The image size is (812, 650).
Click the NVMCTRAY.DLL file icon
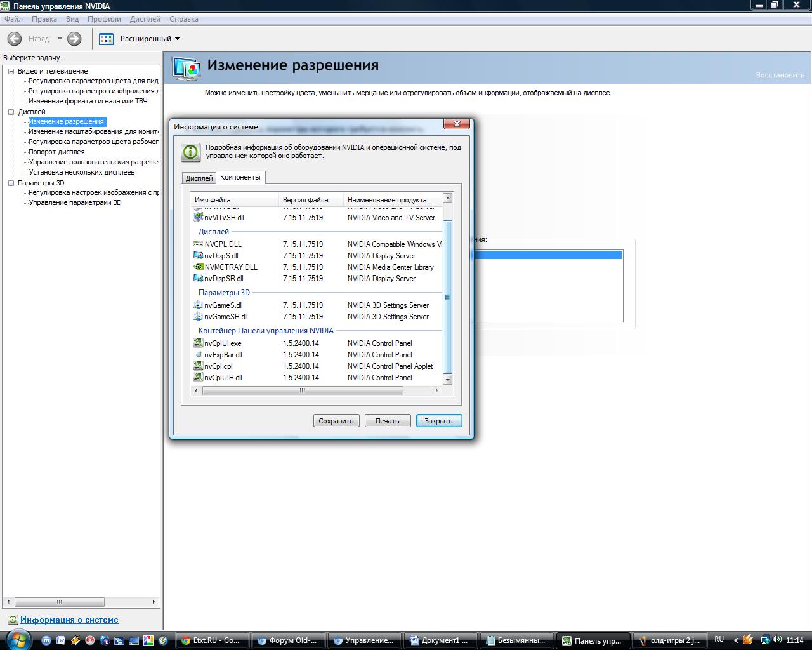coord(198,267)
